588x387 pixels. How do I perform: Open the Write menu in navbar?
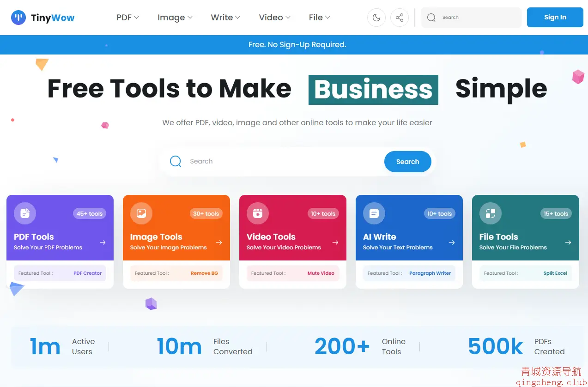point(225,18)
